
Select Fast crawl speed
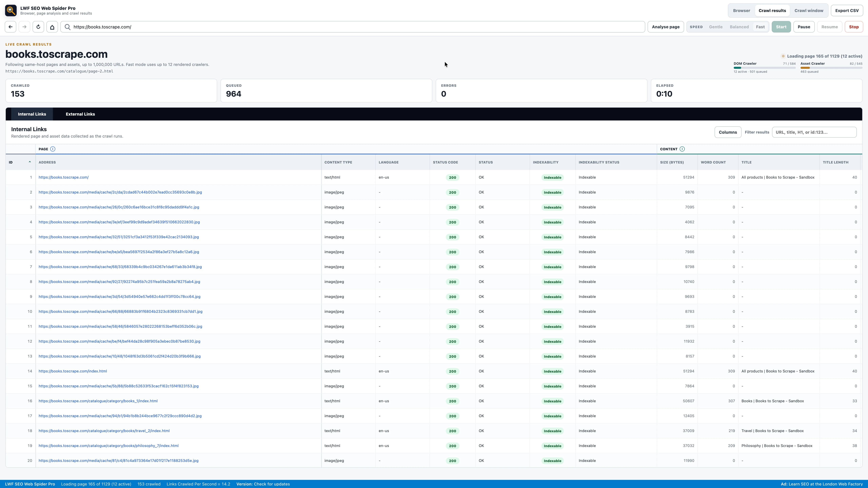tap(760, 27)
